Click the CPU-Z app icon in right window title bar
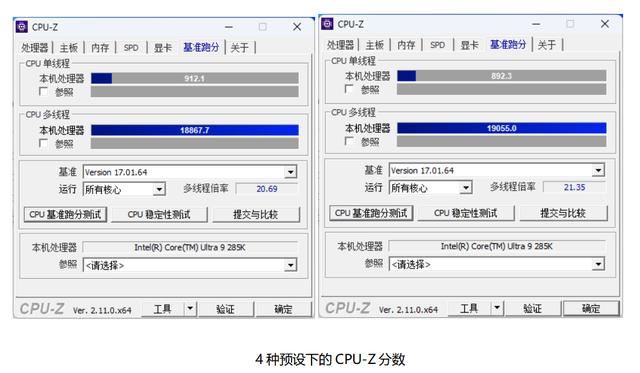 pyautogui.click(x=327, y=24)
